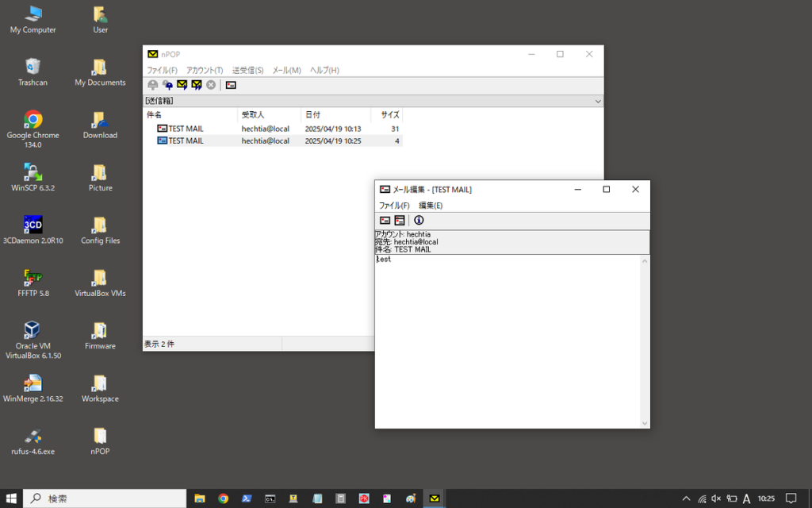Click the info icon in mail editor toolbar
812x508 pixels.
(x=419, y=220)
